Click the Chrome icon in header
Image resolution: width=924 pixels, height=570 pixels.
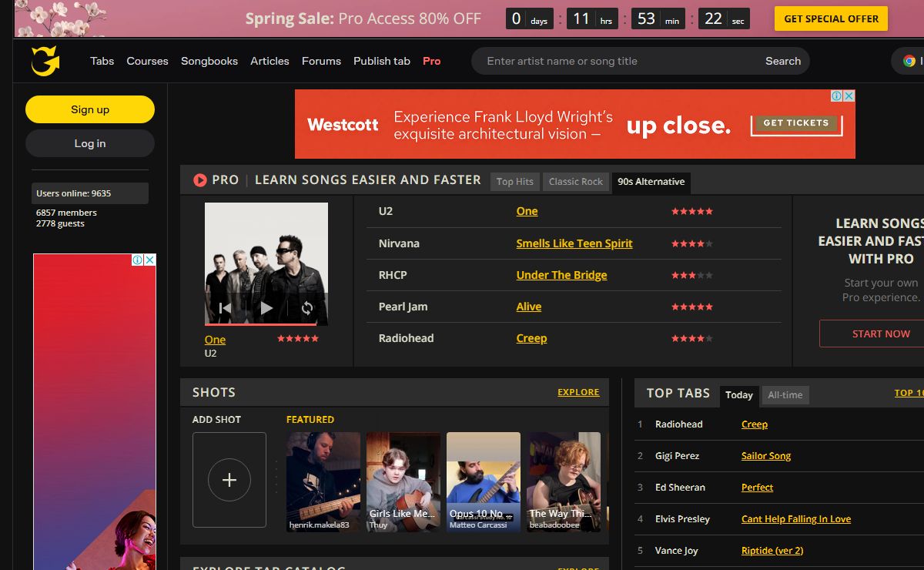point(909,61)
